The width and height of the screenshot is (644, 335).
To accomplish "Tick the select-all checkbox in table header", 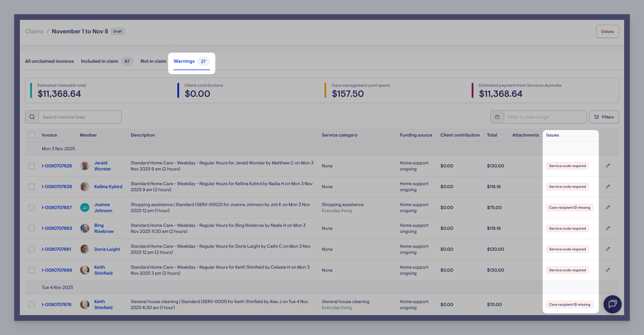I will [31, 135].
